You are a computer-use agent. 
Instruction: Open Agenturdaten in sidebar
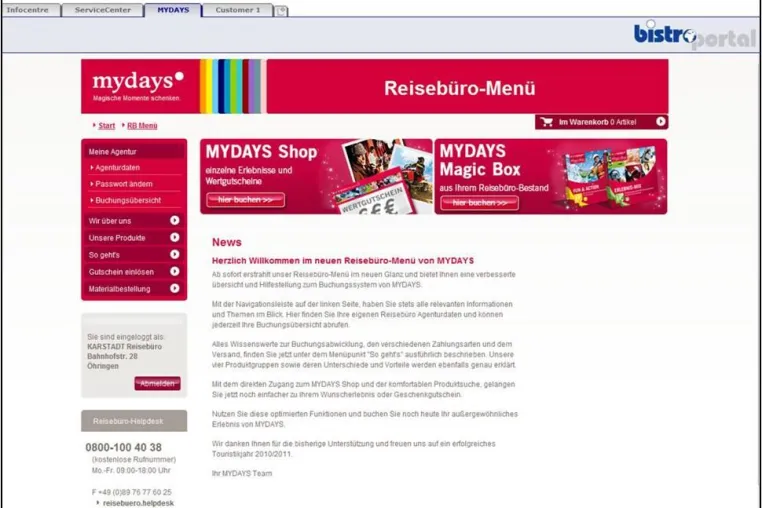117,167
